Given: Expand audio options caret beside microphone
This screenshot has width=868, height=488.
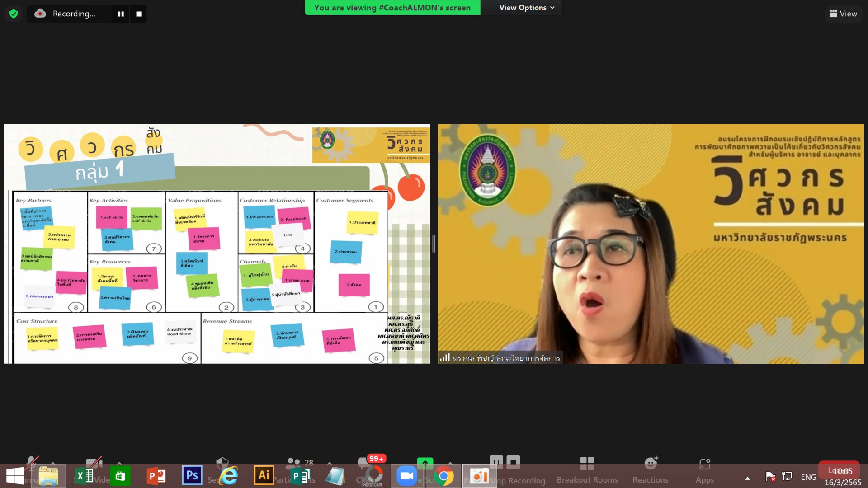Looking at the screenshot, I should [x=53, y=463].
